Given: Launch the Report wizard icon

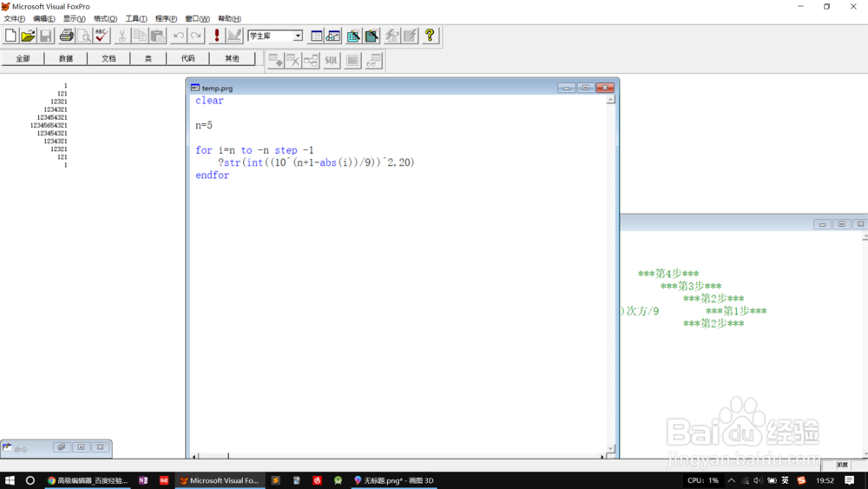Looking at the screenshot, I should pyautogui.click(x=372, y=36).
